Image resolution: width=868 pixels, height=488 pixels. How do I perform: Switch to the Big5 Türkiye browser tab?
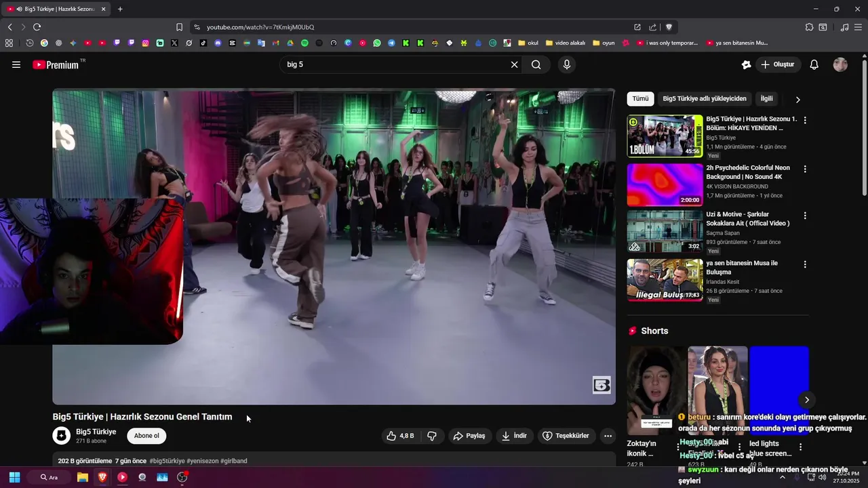click(56, 9)
